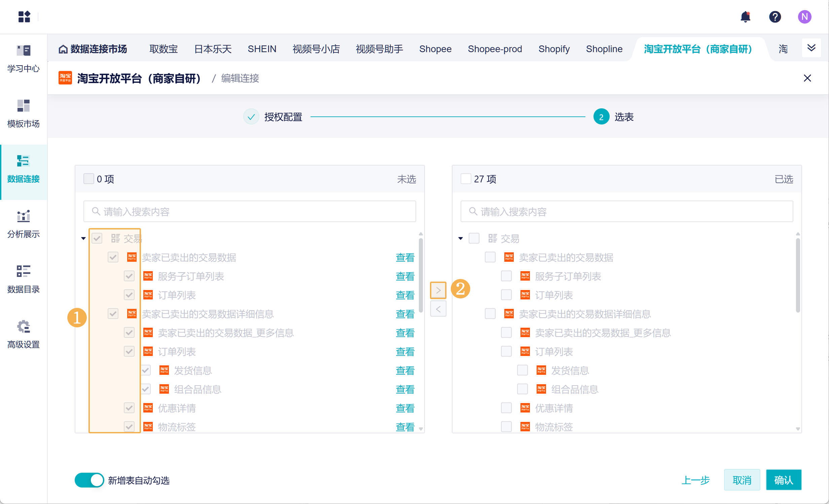Viewport: 829px width, 504px height.
Task: Check the select-all box for 未选 list
Action: coord(88,179)
